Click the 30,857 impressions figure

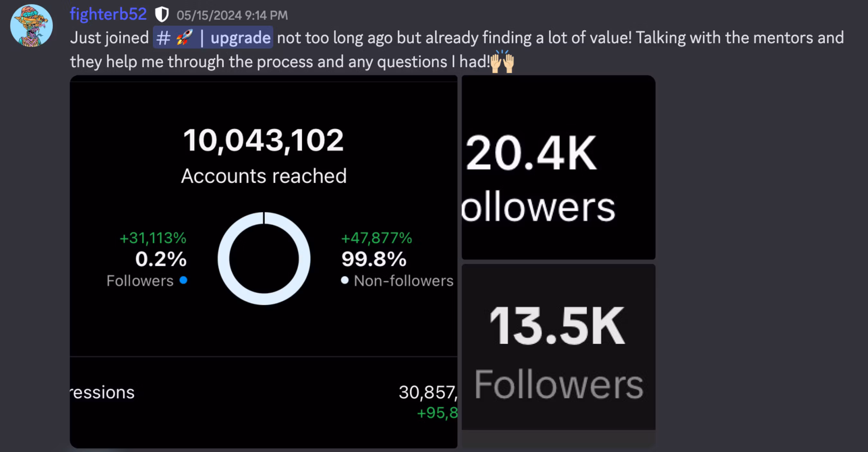click(x=428, y=392)
